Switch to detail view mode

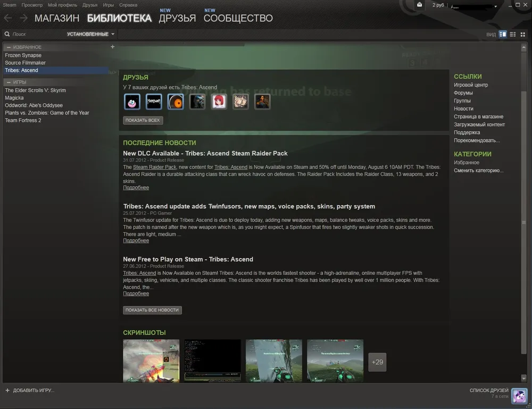tap(503, 34)
